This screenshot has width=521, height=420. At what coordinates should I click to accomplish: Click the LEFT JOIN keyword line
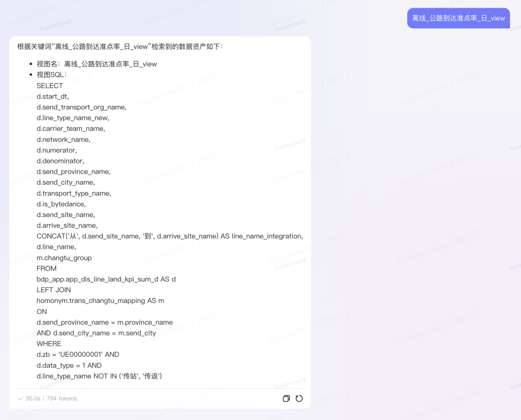[x=54, y=290]
